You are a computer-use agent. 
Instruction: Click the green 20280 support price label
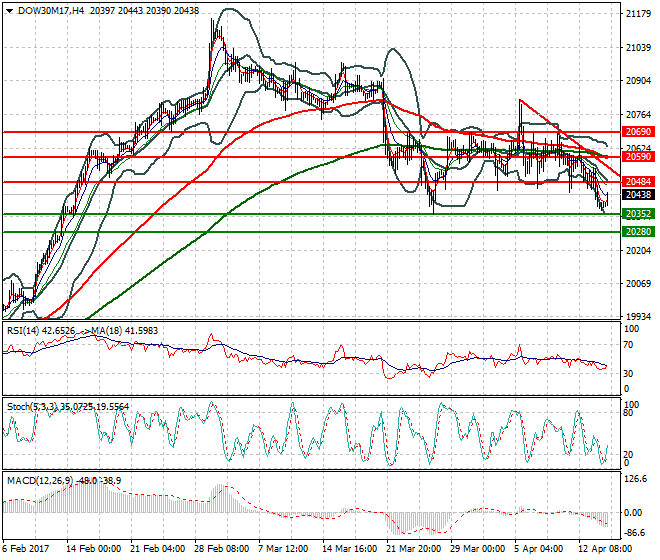tap(638, 232)
